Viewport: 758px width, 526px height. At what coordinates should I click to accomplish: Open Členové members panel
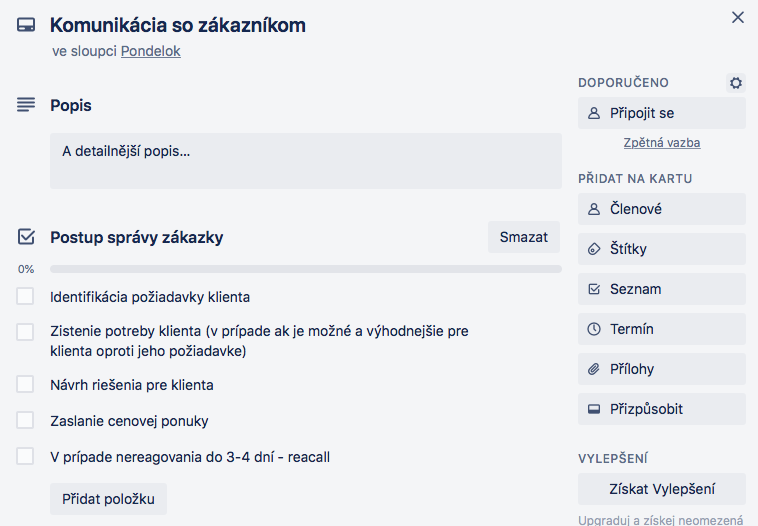pyautogui.click(x=662, y=209)
